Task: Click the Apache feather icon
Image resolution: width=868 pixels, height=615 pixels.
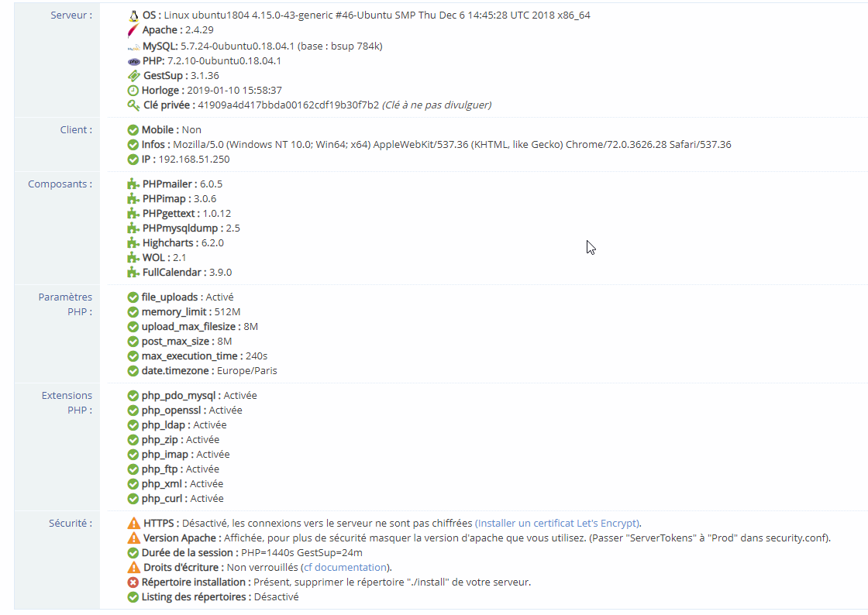Action: 132,29
